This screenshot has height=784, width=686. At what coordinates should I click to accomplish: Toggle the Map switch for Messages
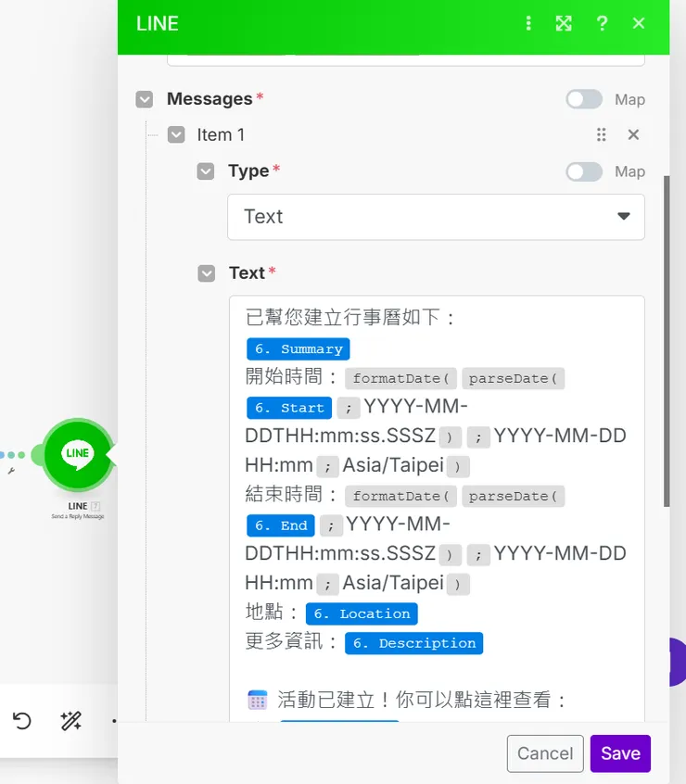tap(584, 99)
